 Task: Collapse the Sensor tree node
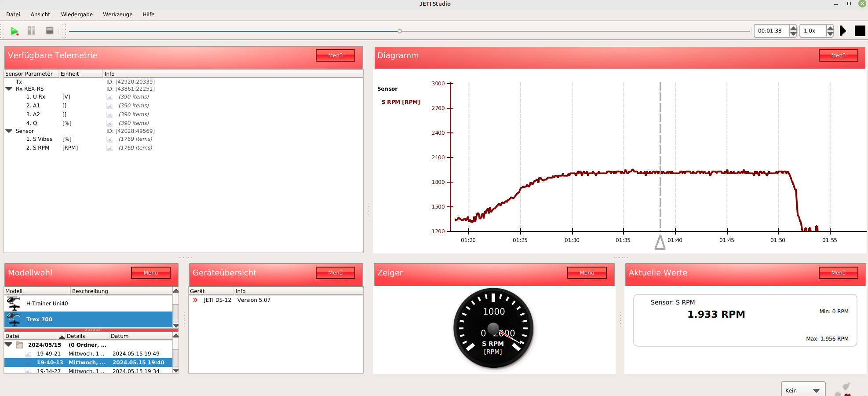[9, 131]
